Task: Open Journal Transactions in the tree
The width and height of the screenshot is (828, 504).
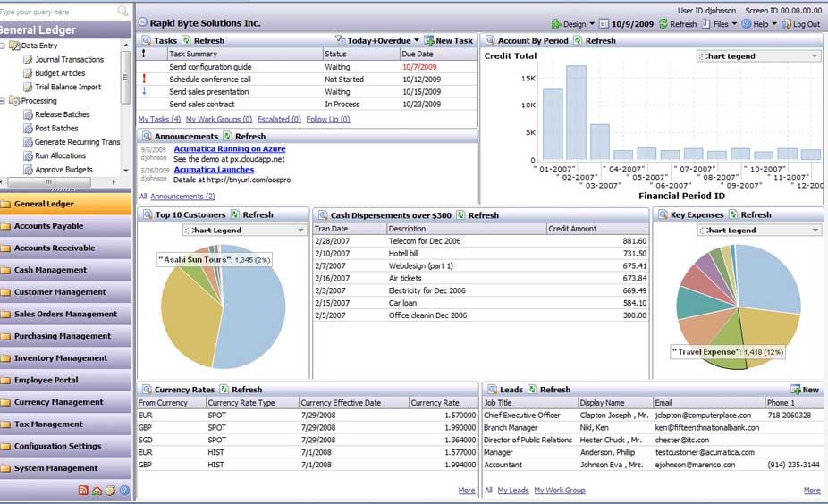Action: (69, 59)
